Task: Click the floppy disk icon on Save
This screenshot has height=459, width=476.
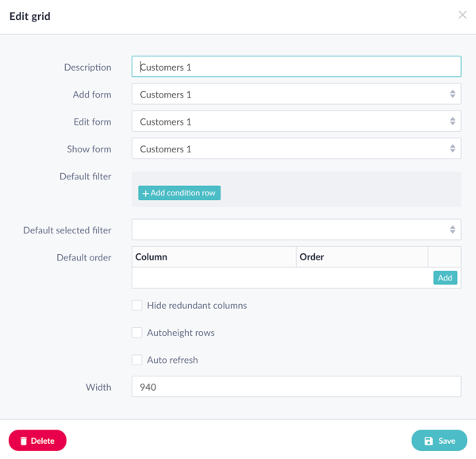Action: click(428, 441)
